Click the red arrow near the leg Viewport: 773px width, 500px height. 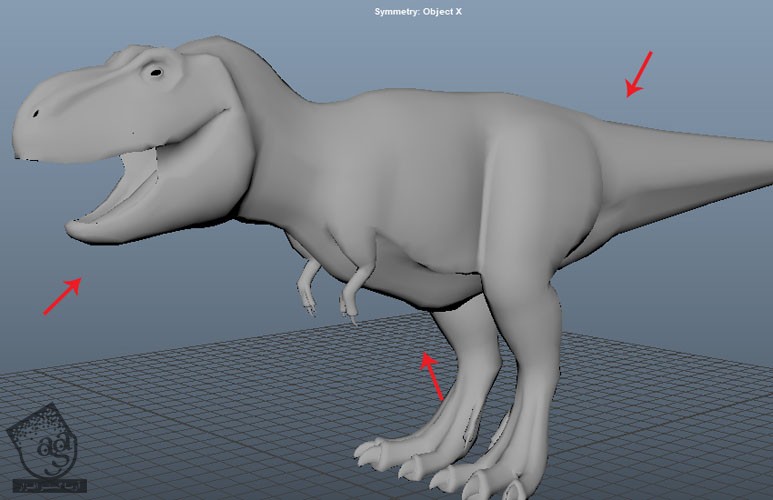pos(431,375)
